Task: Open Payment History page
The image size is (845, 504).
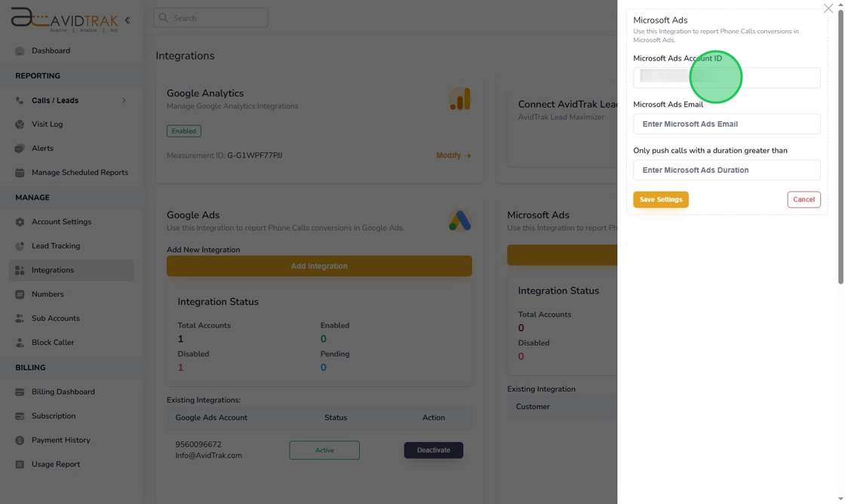Action: point(61,440)
